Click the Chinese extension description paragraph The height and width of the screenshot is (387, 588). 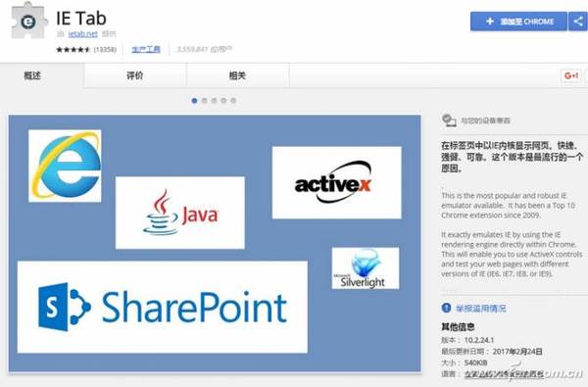pos(513,157)
